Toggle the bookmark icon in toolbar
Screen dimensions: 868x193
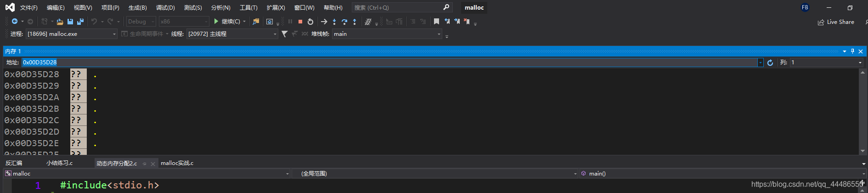pos(436,22)
